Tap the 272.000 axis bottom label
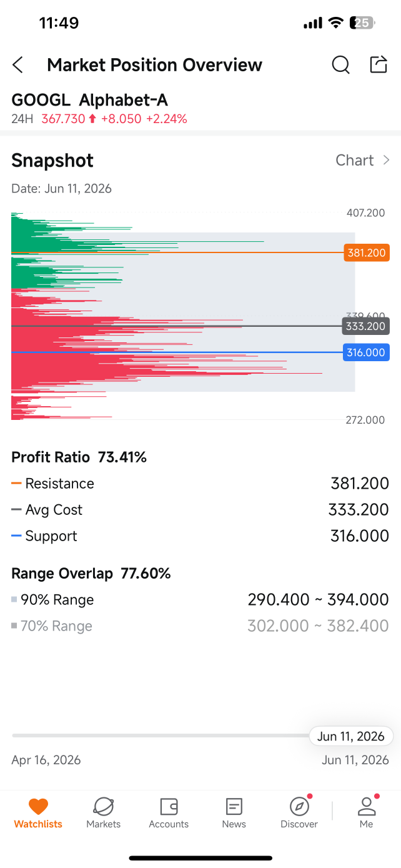Screen dimensions: 401x868 [x=365, y=420]
